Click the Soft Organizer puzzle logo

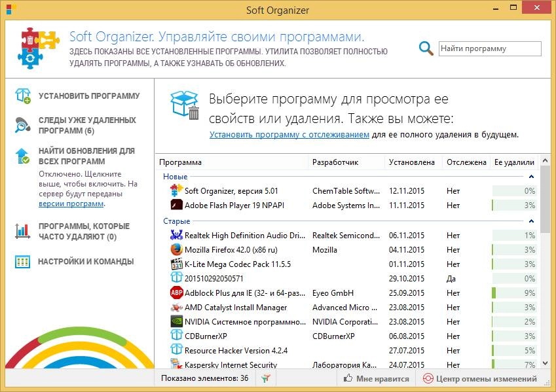[x=38, y=48]
